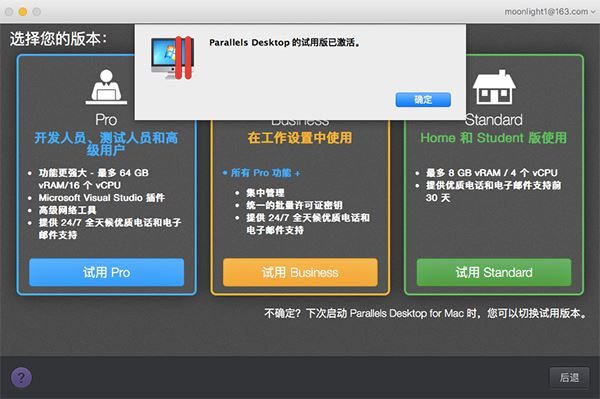Click the green Home 和 Student 版使用 heading
This screenshot has height=399, width=600.
pyautogui.click(x=494, y=138)
